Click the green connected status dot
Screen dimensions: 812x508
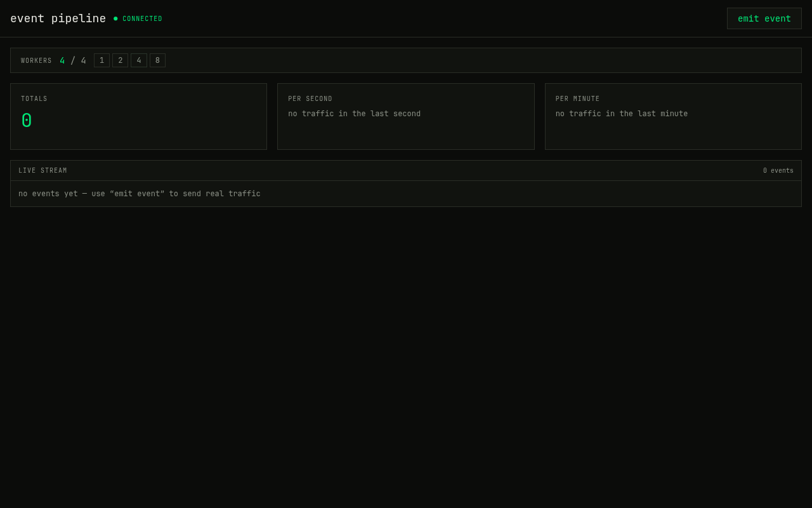click(115, 18)
